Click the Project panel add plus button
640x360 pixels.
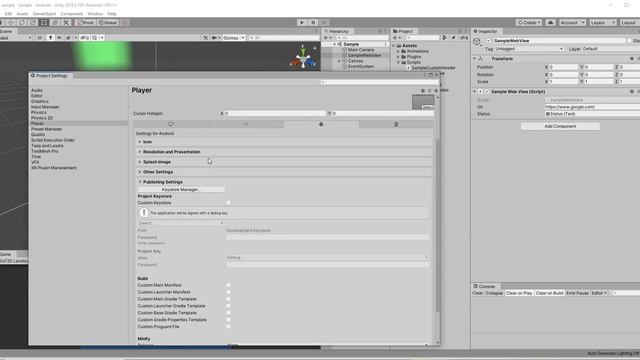(396, 38)
